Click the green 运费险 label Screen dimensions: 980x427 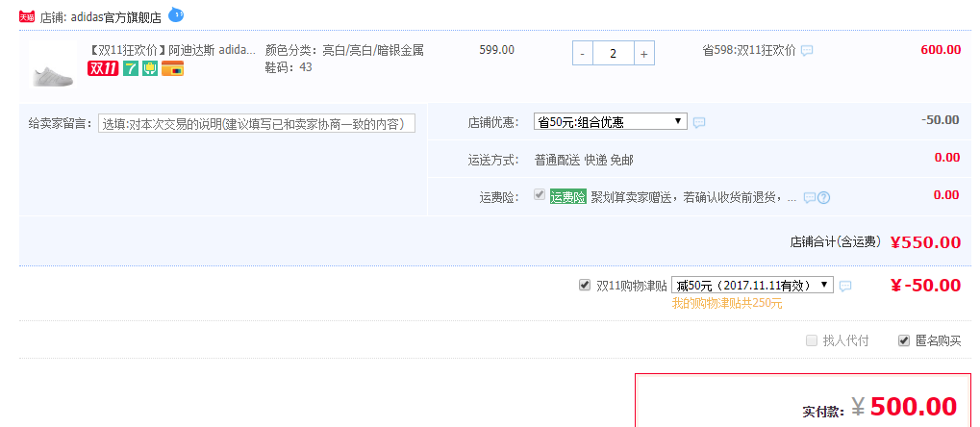click(x=568, y=197)
